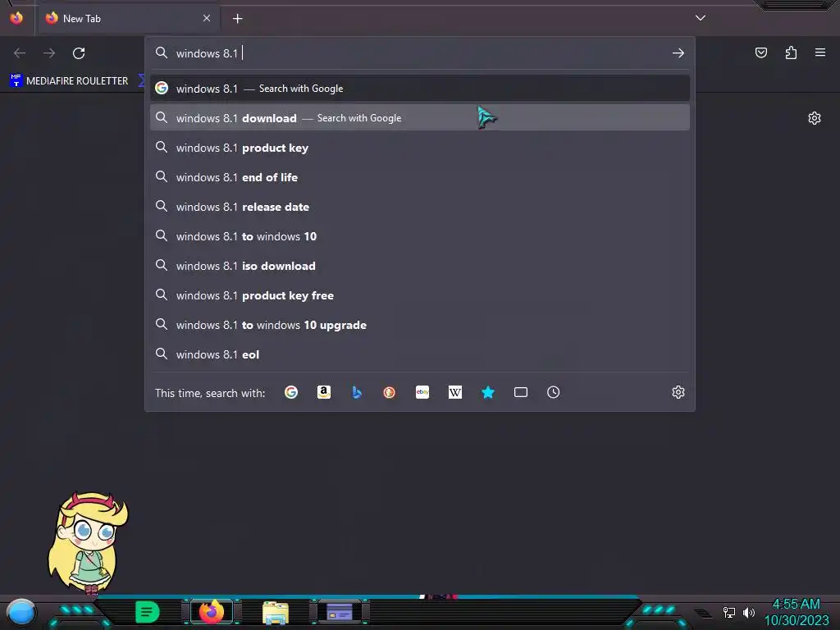
Task: Search this time with Bing
Action: point(356,392)
